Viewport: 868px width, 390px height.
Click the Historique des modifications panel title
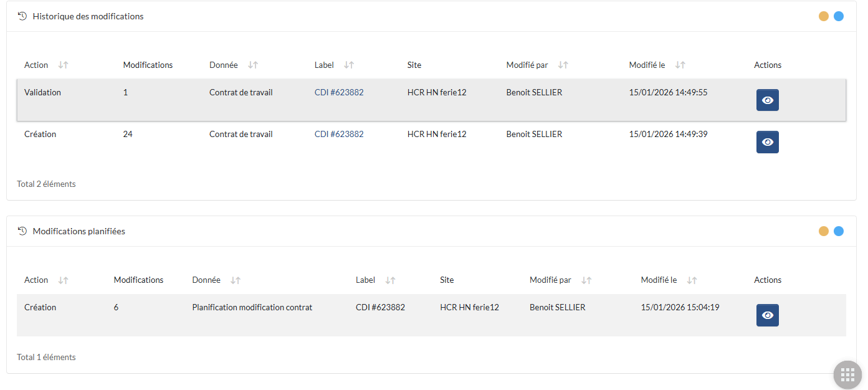click(x=88, y=16)
